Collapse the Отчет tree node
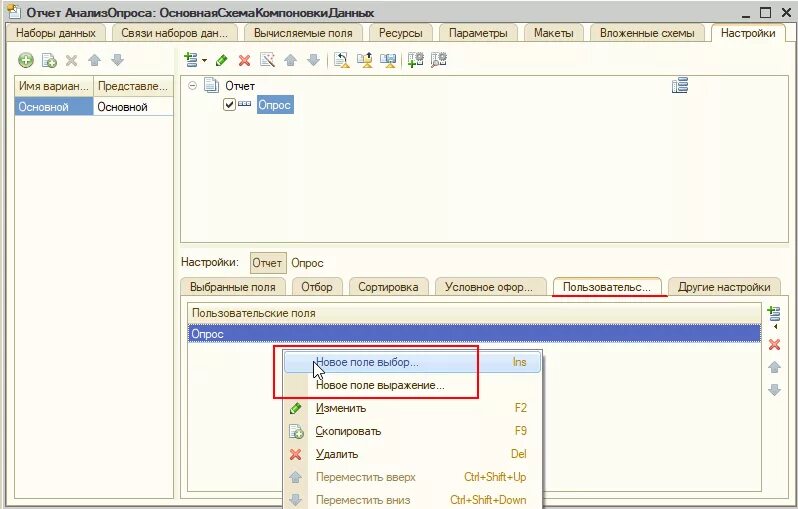The height and width of the screenshot is (509, 798). pos(192,86)
